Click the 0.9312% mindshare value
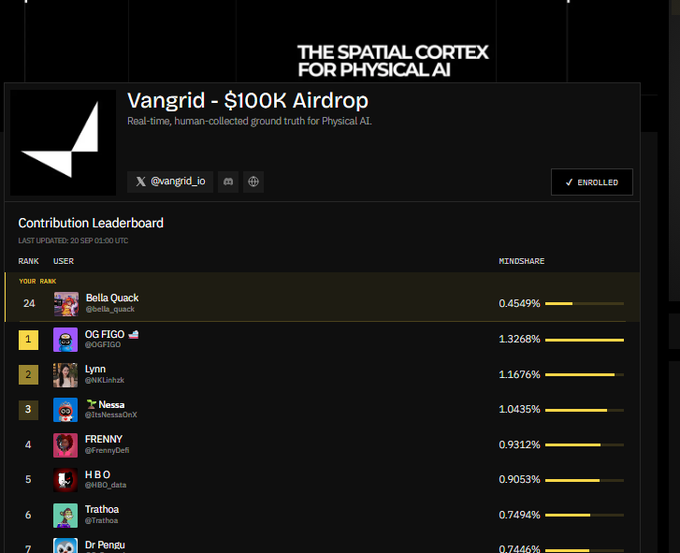Image resolution: width=680 pixels, height=553 pixels. [x=520, y=445]
